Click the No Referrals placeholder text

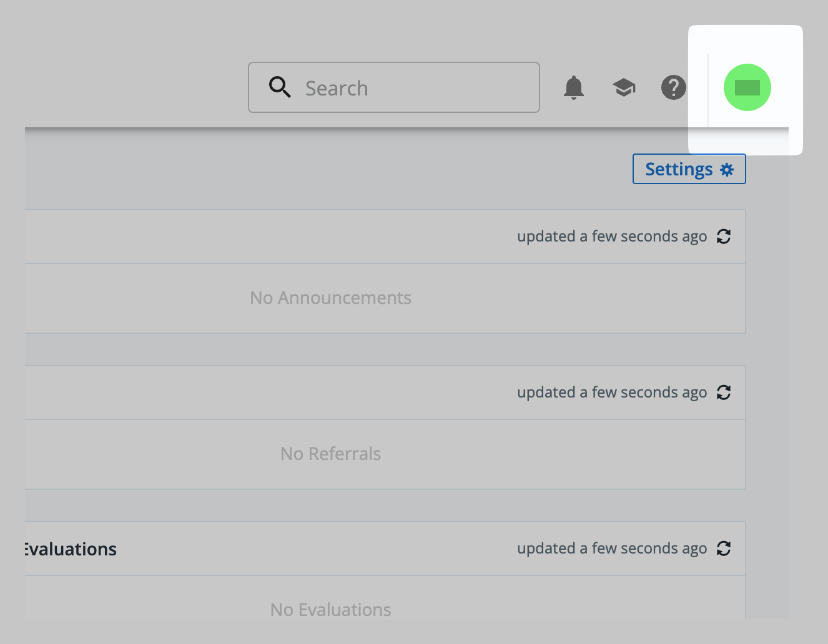pos(330,454)
